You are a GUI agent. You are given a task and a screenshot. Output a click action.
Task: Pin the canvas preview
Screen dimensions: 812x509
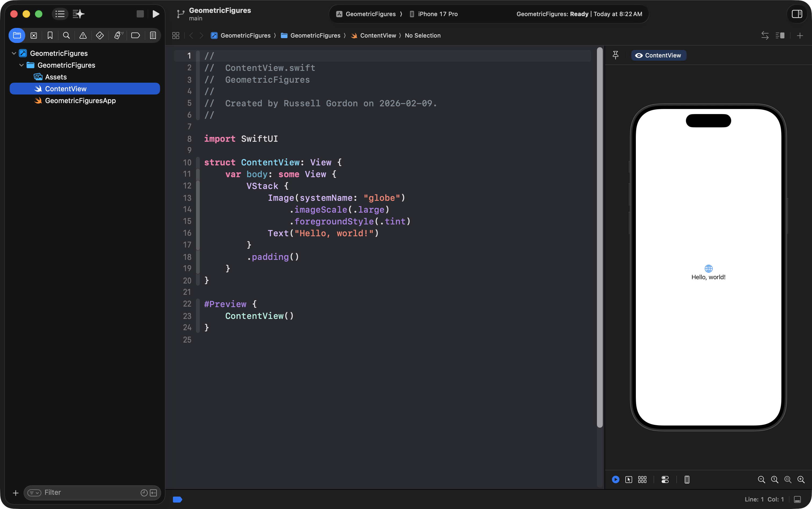coord(615,55)
